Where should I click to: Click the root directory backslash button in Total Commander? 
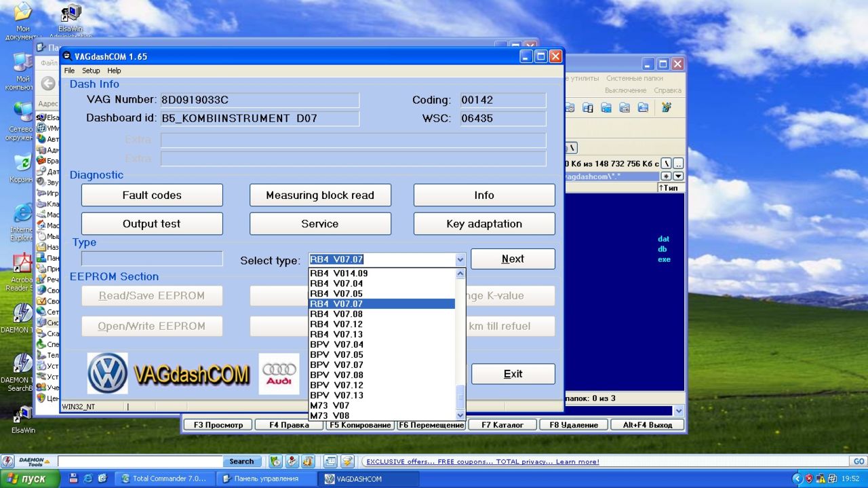666,164
